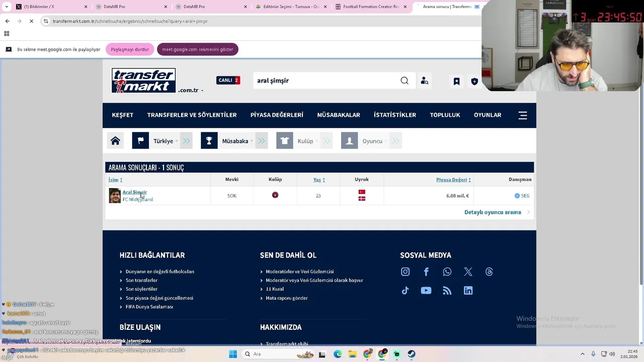This screenshot has height=362, width=644.
Task: Stop loading the page
Action: tap(31, 21)
